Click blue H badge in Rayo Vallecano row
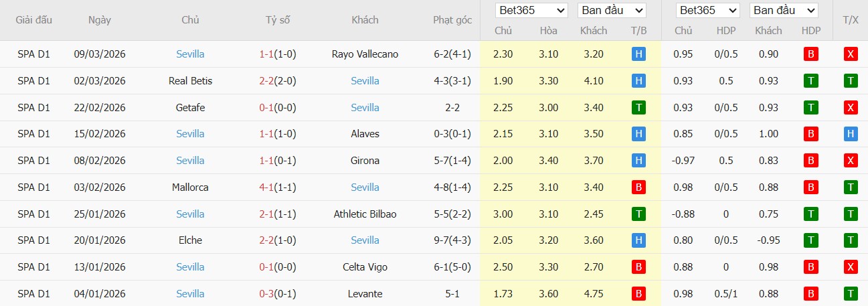This screenshot has height=306, width=868. (x=638, y=54)
